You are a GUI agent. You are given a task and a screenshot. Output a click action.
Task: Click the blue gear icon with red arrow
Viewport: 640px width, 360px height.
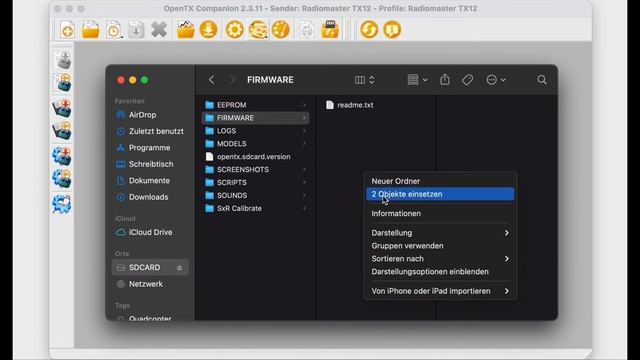(x=62, y=156)
